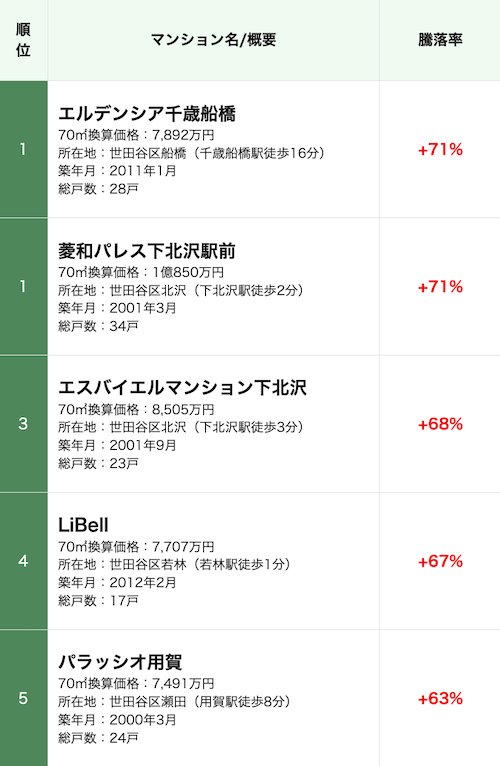Click the 総戸数：24戸 line
This screenshot has width=500, height=766.
point(98,738)
